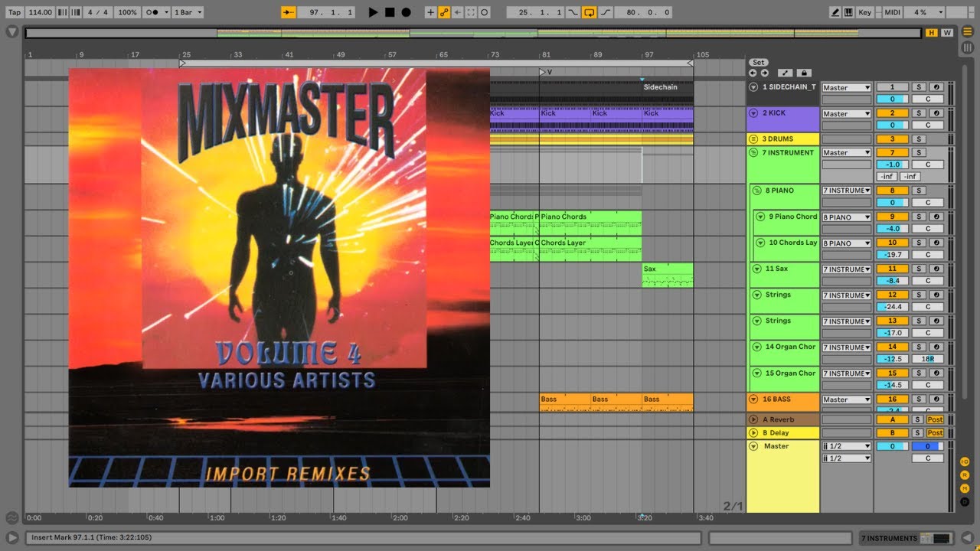Click the Session Record circle icon
The image size is (980, 551).
[x=485, y=12]
